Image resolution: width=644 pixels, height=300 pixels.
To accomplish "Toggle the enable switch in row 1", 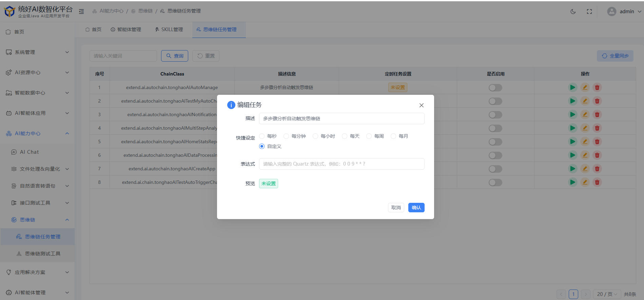I will tap(495, 88).
